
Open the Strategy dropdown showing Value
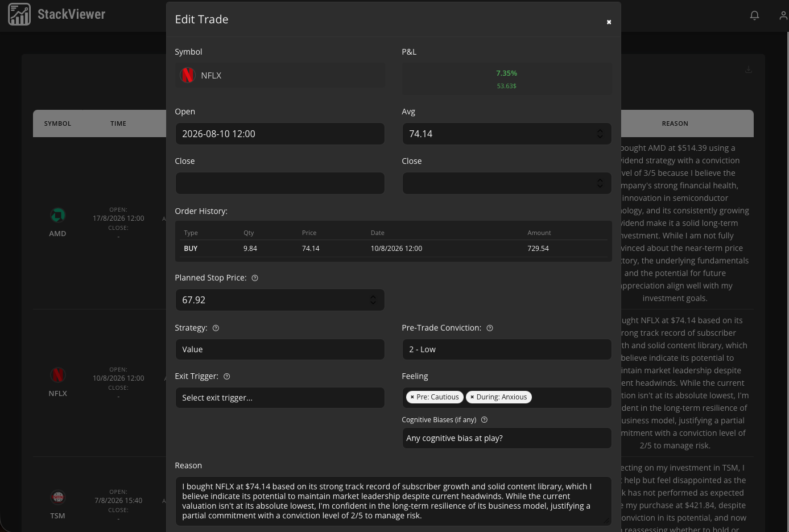click(280, 349)
